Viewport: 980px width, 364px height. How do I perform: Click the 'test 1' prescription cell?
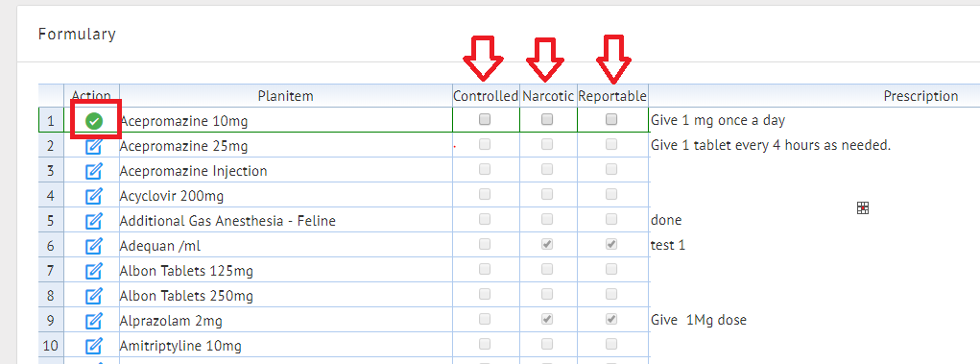668,245
